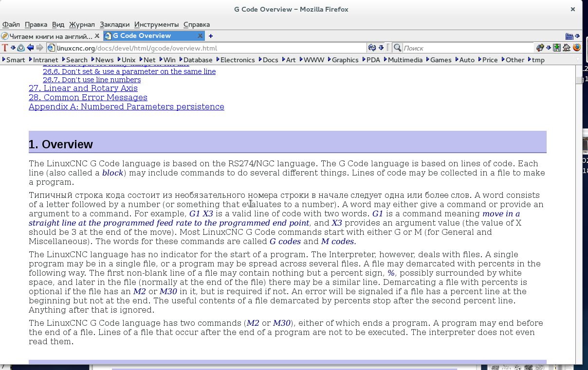The width and height of the screenshot is (588, 370).
Task: Open link '28. Common Error Messages'
Action: pos(88,97)
